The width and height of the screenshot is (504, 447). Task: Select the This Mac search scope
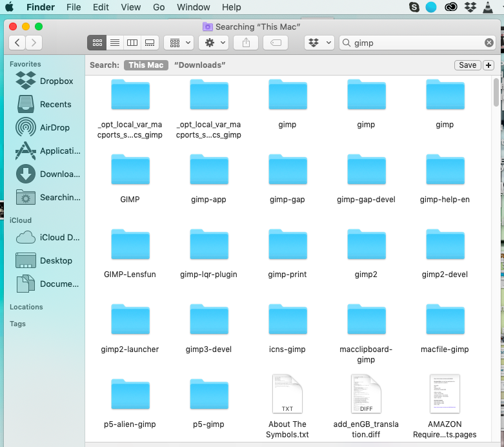point(146,65)
